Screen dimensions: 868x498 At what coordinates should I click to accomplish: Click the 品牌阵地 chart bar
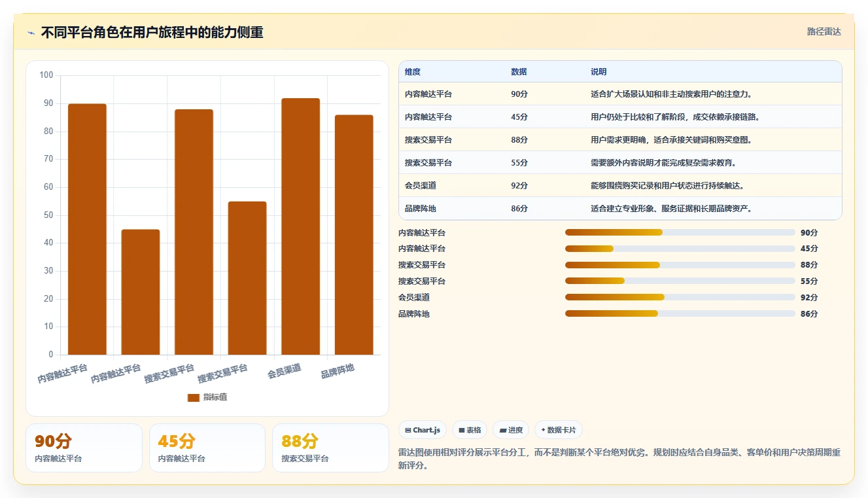point(354,235)
